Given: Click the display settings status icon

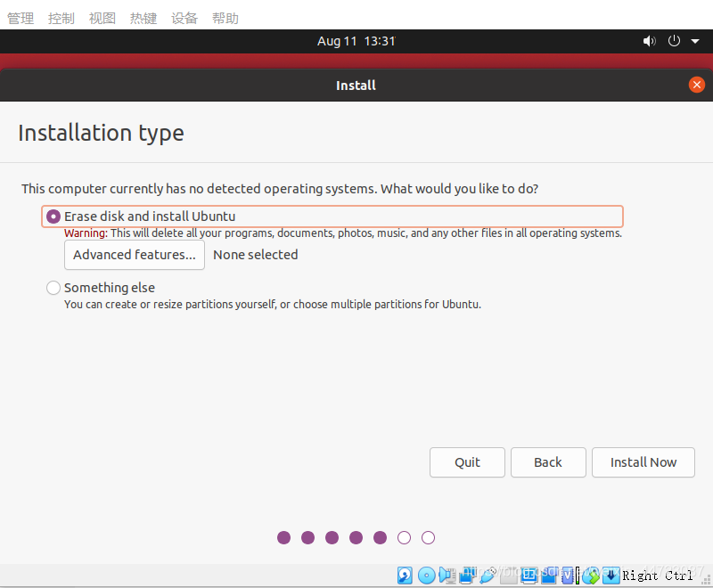Looking at the screenshot, I should pos(529,576).
